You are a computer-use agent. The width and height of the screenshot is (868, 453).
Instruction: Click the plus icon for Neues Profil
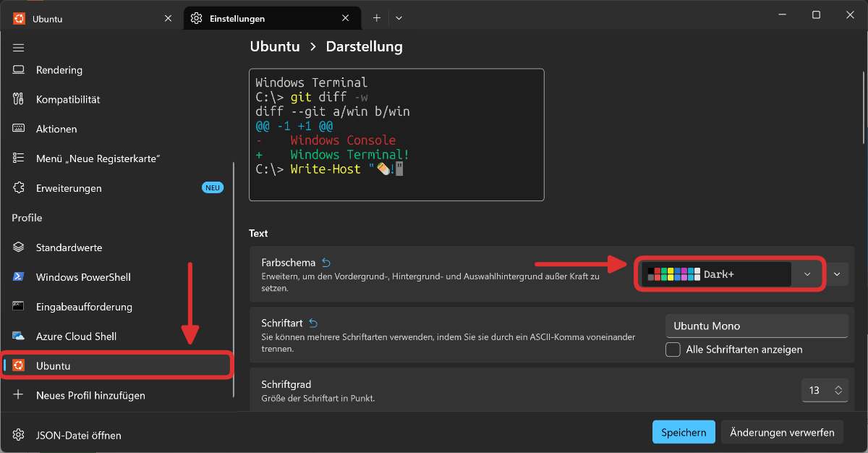(19, 395)
